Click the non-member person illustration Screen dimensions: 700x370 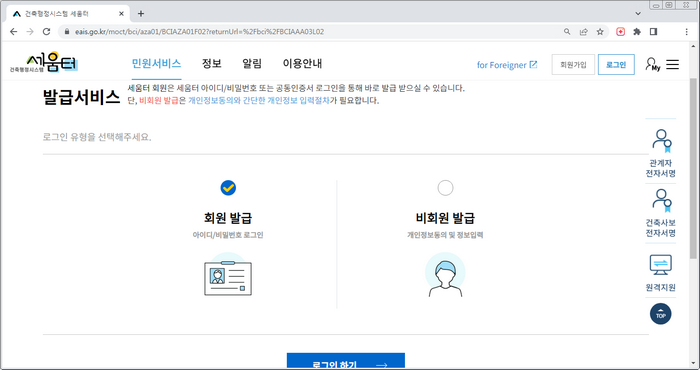[445, 275]
